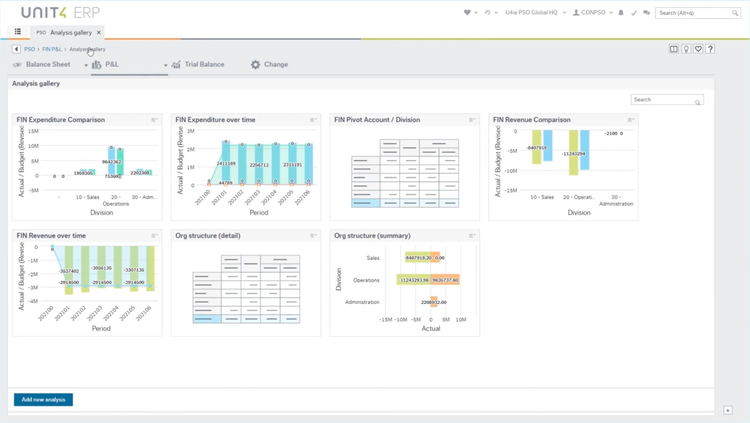Open the lightbulb tips icon

[686, 49]
